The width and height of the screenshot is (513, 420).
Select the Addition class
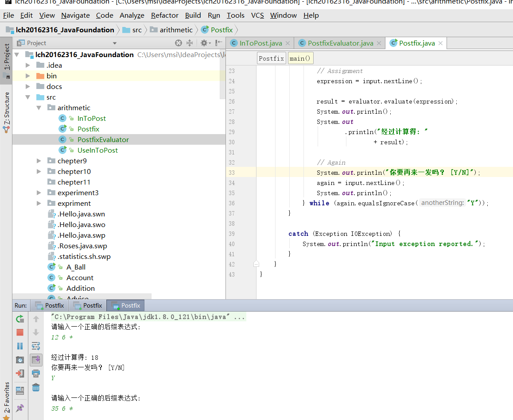coord(81,288)
